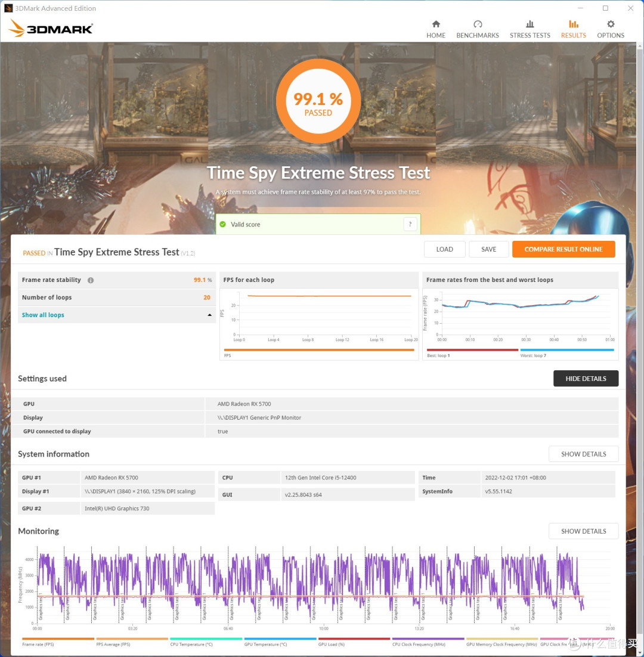
Task: Toggle FPS Average (FPS) legend
Action: (132, 642)
